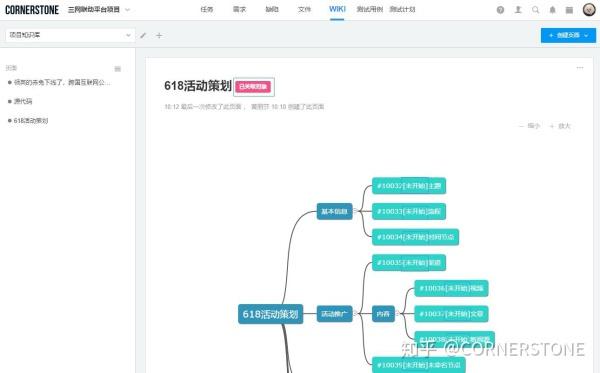Viewport: 600px width, 373px height.
Task: Switch to the 缺陷 tab
Action: 272,9
